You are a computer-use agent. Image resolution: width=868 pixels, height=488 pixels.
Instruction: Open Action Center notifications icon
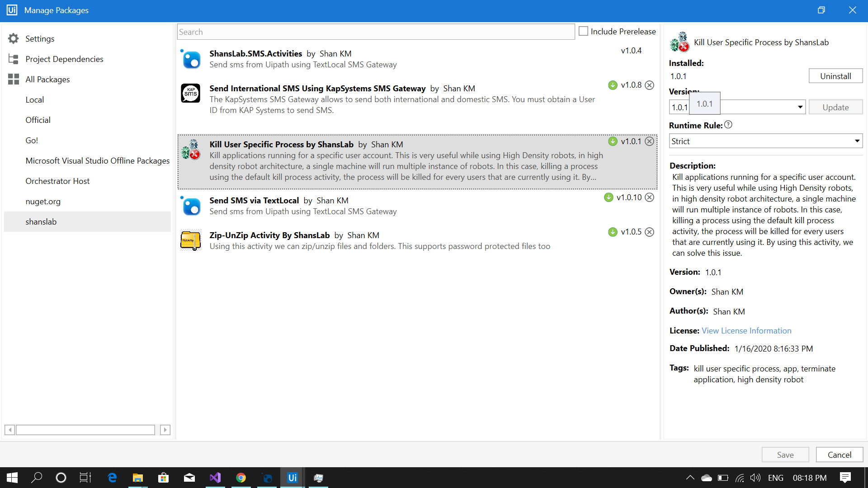(845, 478)
